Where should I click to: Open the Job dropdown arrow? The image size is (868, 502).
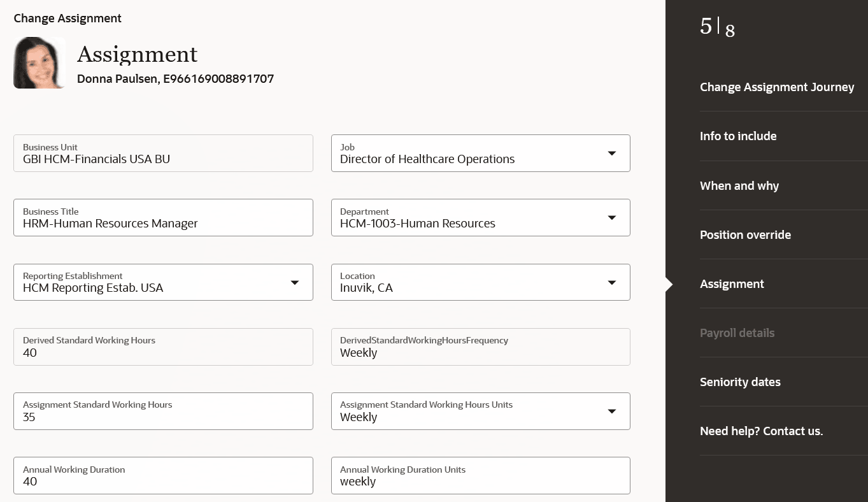click(611, 154)
